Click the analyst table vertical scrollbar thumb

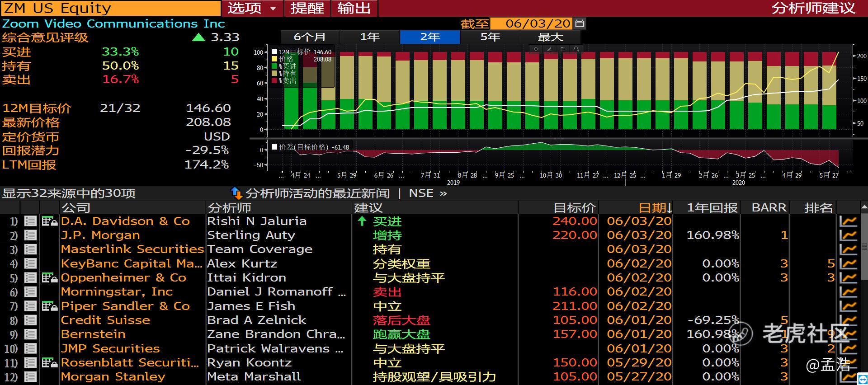click(864, 247)
